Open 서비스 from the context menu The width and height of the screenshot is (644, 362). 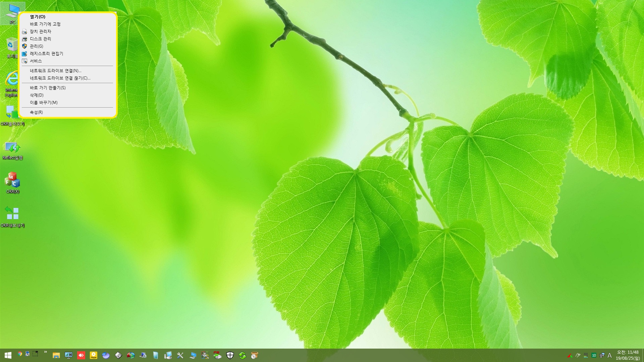(67, 61)
